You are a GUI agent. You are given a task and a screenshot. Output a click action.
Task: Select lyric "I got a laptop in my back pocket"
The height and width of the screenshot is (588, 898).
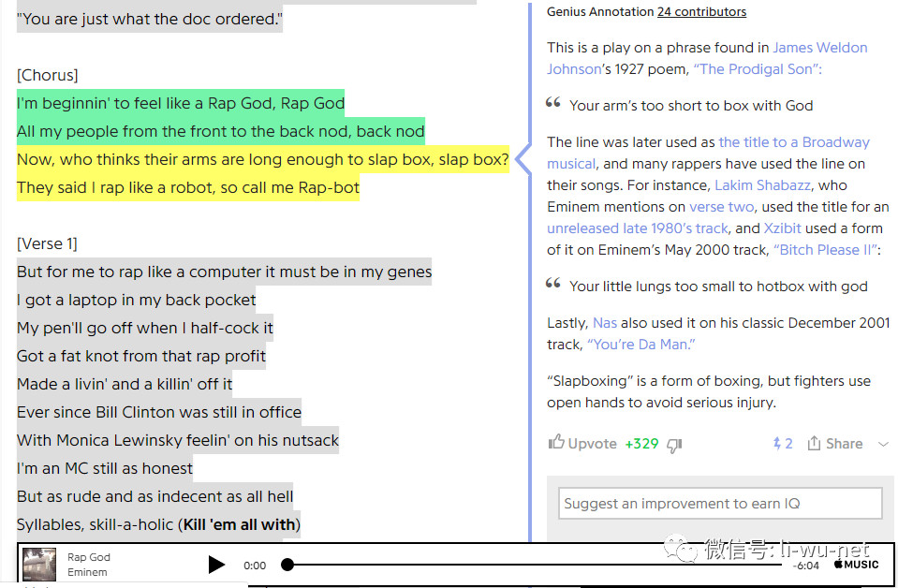[137, 300]
